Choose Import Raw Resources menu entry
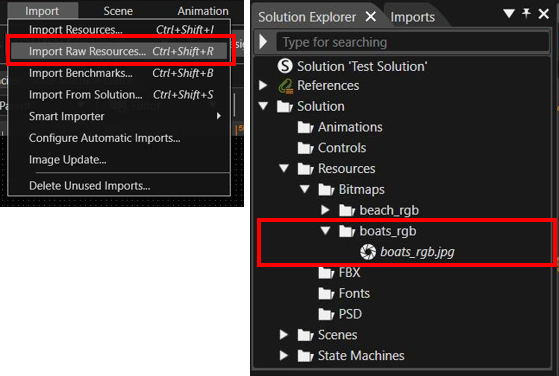The height and width of the screenshot is (376, 559). [119, 51]
